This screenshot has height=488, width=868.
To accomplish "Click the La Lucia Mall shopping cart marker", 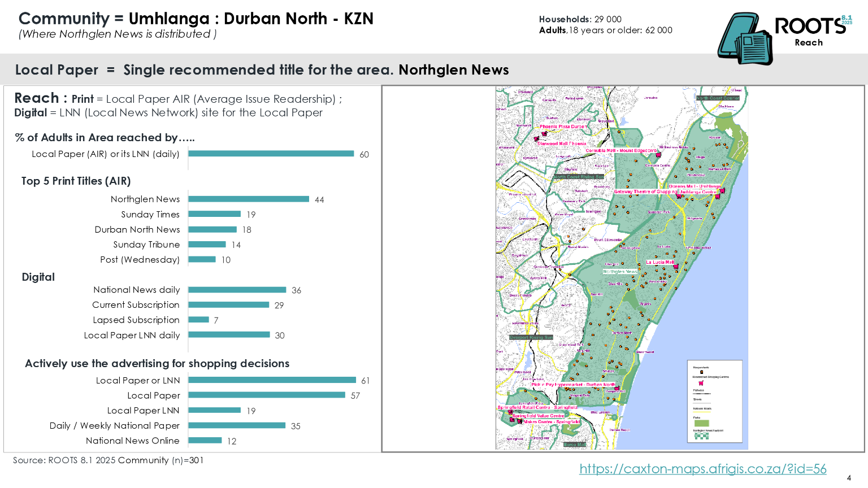I will pyautogui.click(x=675, y=265).
